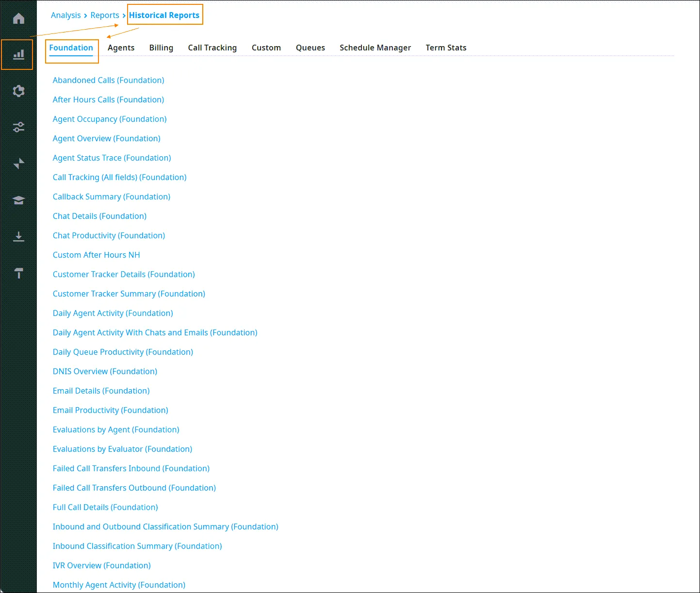The height and width of the screenshot is (593, 700).
Task: Select Evaluations by Agent (Foundation) report
Action: tap(116, 429)
